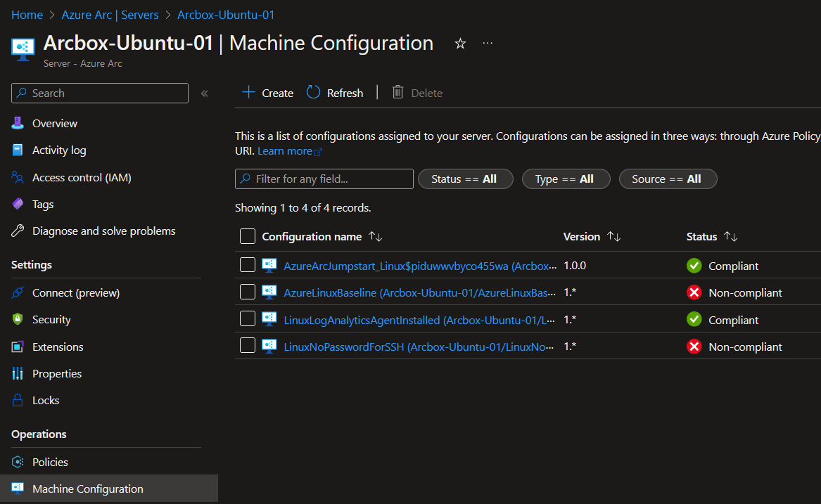Open LinuxLogAnalyticsAgentInstalled configuration link
The width and height of the screenshot is (821, 504).
(419, 320)
